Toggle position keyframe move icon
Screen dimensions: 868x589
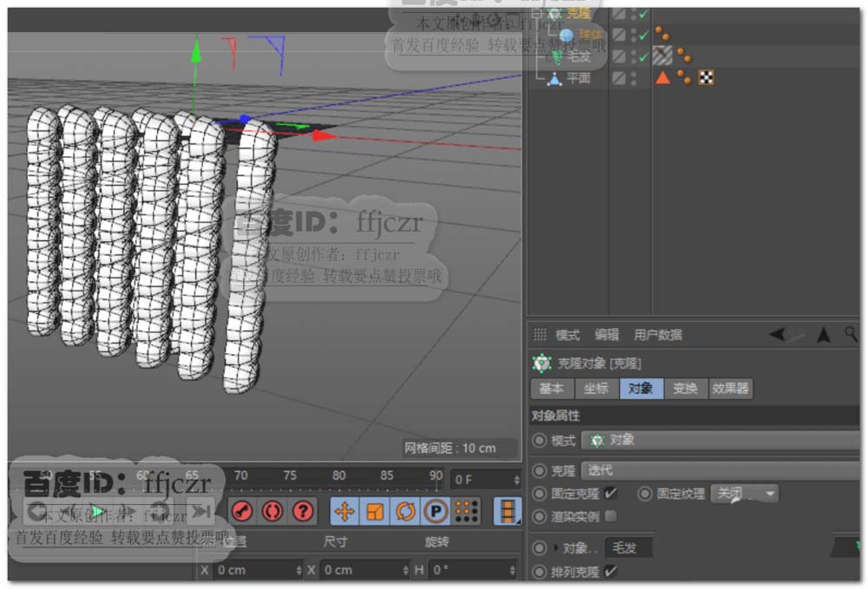[345, 512]
